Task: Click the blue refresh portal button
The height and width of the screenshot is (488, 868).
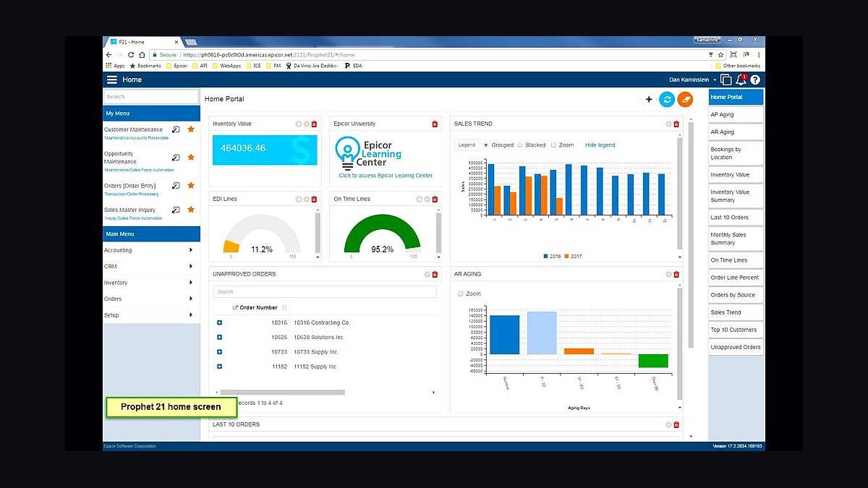Action: click(x=667, y=99)
